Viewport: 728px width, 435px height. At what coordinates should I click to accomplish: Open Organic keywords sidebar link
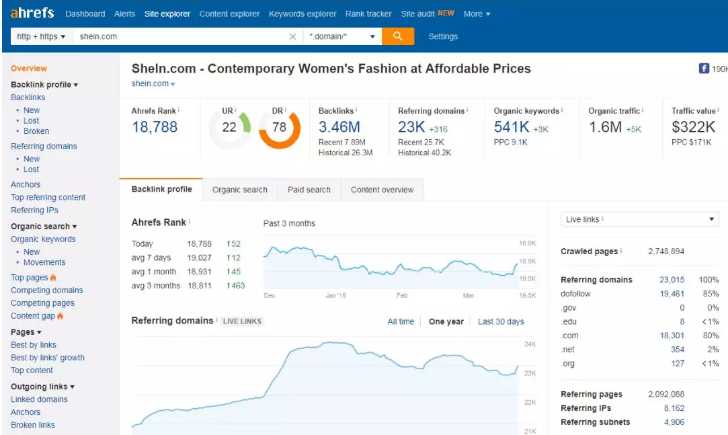(43, 239)
